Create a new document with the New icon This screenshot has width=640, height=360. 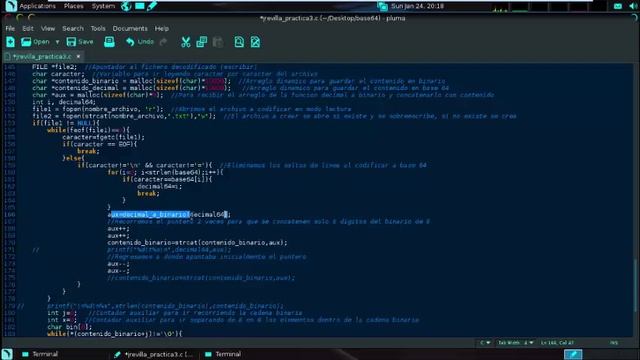(11, 42)
